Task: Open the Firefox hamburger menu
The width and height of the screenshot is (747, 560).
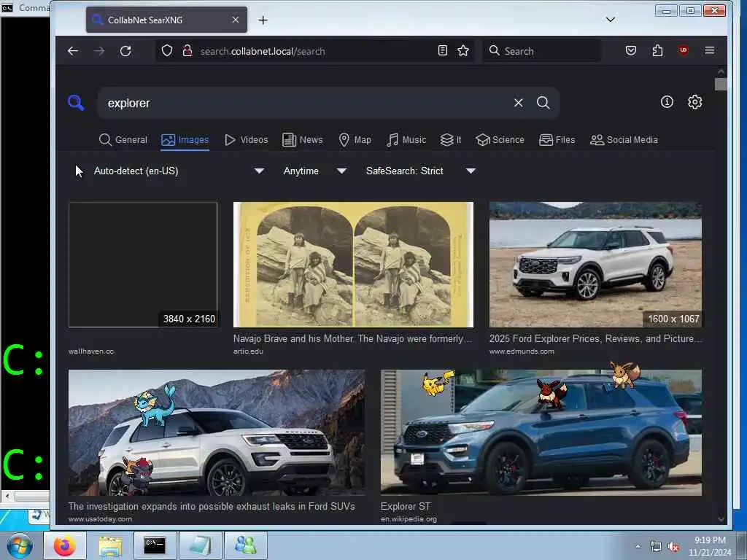Action: pyautogui.click(x=709, y=50)
